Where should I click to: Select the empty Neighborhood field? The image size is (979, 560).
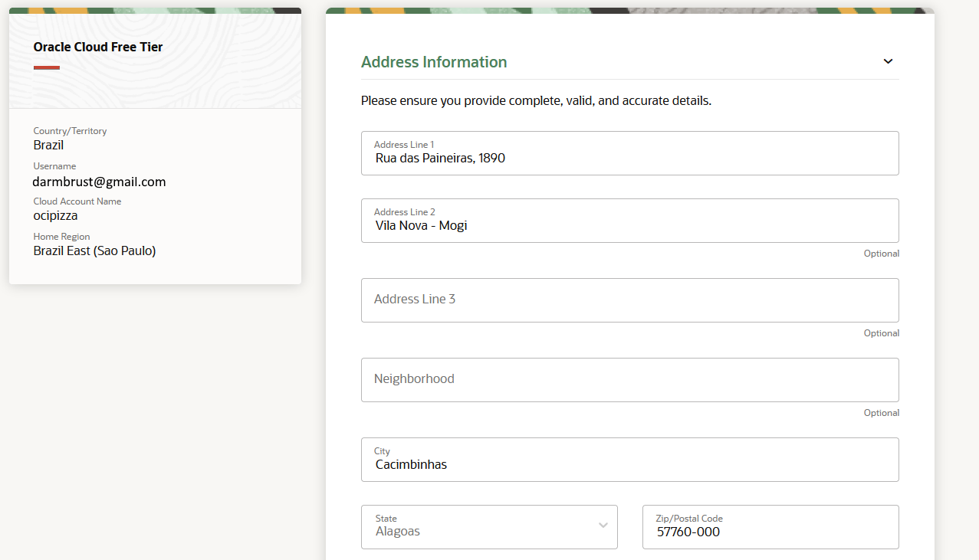point(629,380)
